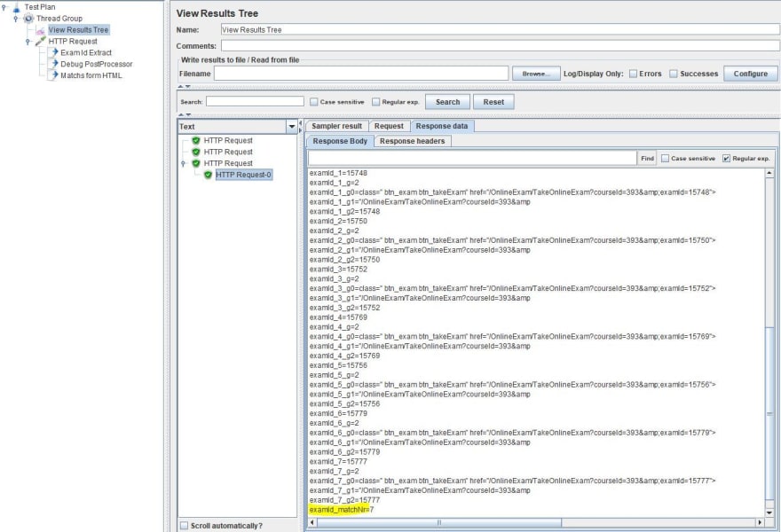Open the Response headers tab
Screen dimensions: 781x532
click(413, 141)
